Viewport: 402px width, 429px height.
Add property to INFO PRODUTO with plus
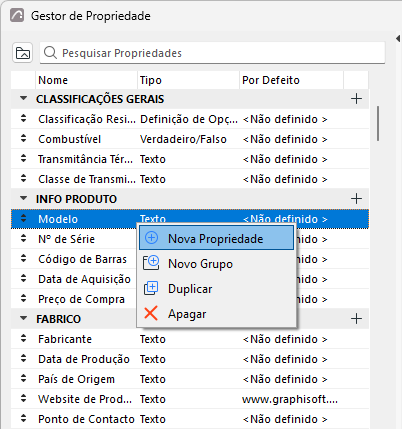tap(356, 199)
